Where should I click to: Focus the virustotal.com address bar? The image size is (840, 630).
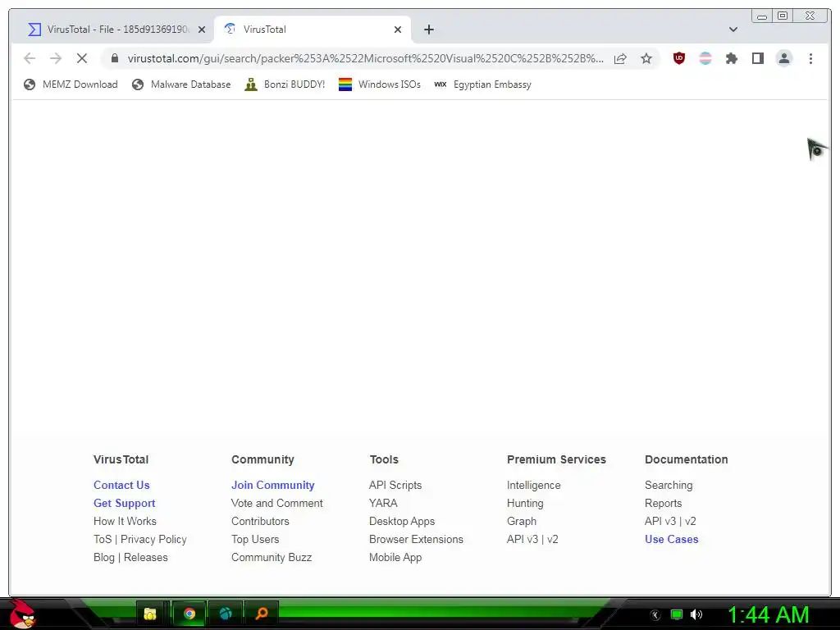365,58
